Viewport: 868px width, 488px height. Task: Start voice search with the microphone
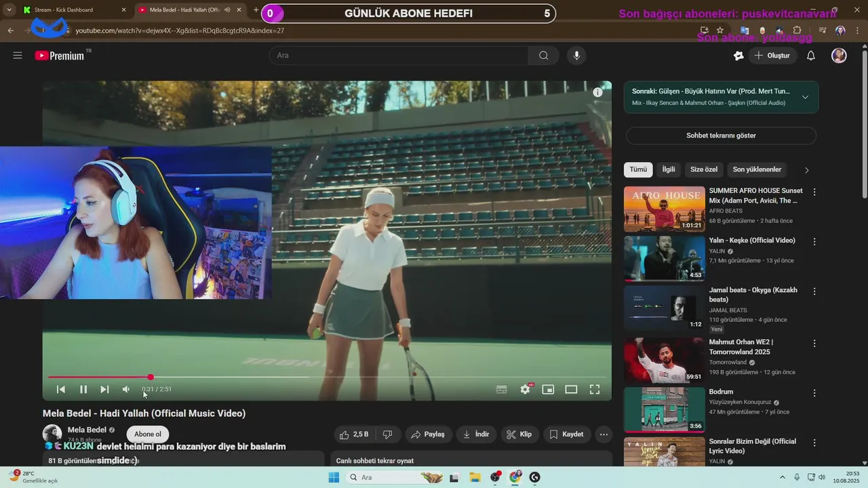tap(576, 56)
